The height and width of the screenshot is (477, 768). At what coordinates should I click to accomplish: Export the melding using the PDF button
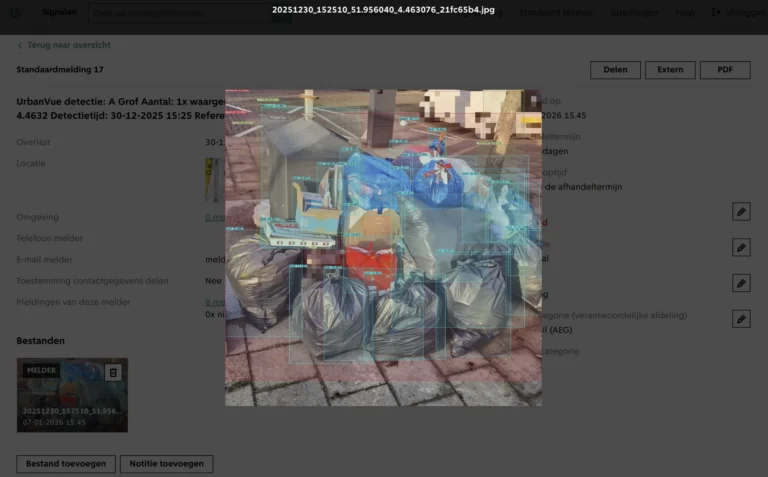pyautogui.click(x=725, y=70)
